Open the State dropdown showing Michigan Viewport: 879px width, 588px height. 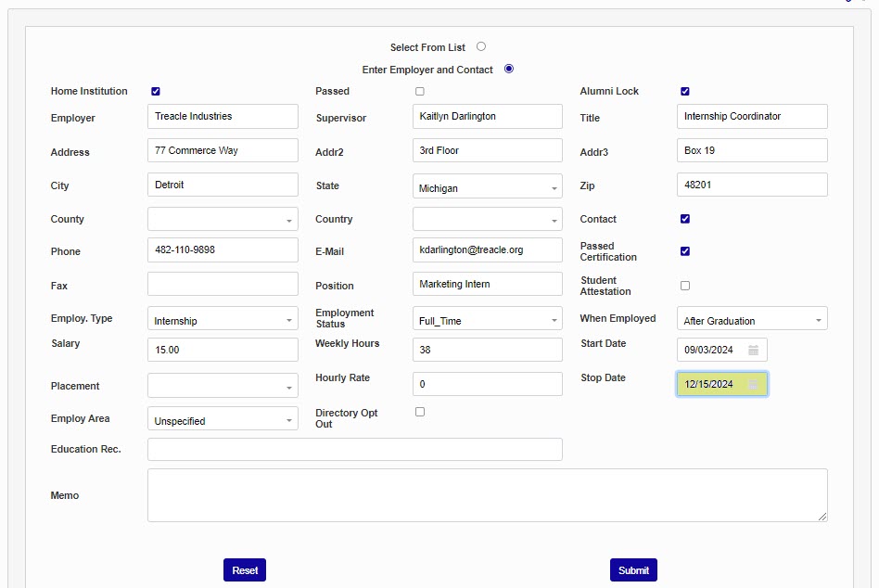[487, 187]
